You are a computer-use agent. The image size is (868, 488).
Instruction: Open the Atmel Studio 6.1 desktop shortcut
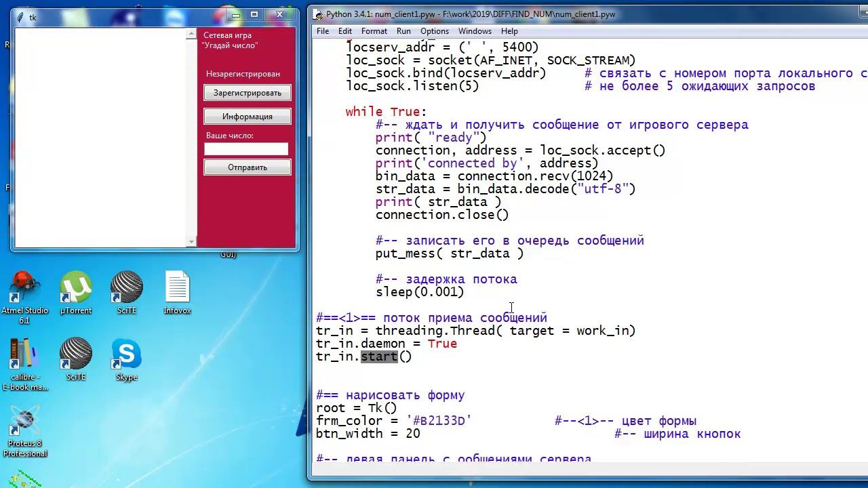coord(24,297)
